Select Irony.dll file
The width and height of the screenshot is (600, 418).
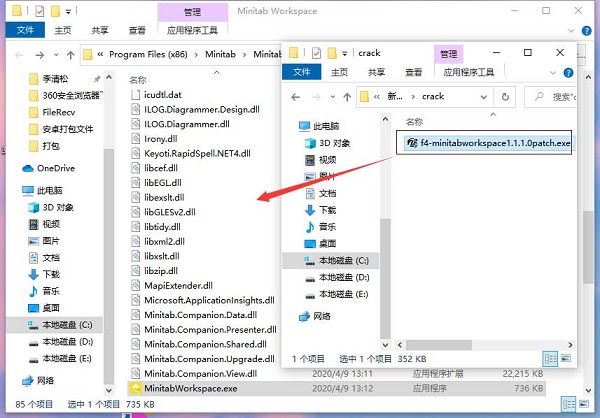pyautogui.click(x=154, y=139)
